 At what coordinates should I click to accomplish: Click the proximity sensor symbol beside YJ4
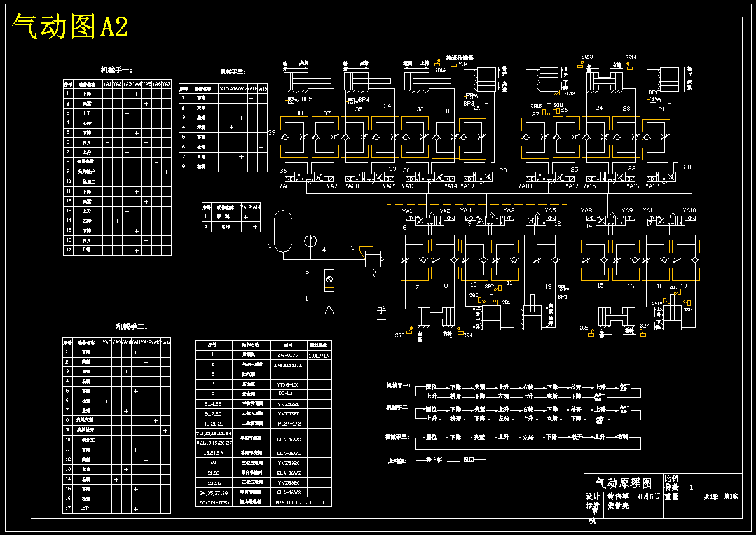click(x=453, y=64)
